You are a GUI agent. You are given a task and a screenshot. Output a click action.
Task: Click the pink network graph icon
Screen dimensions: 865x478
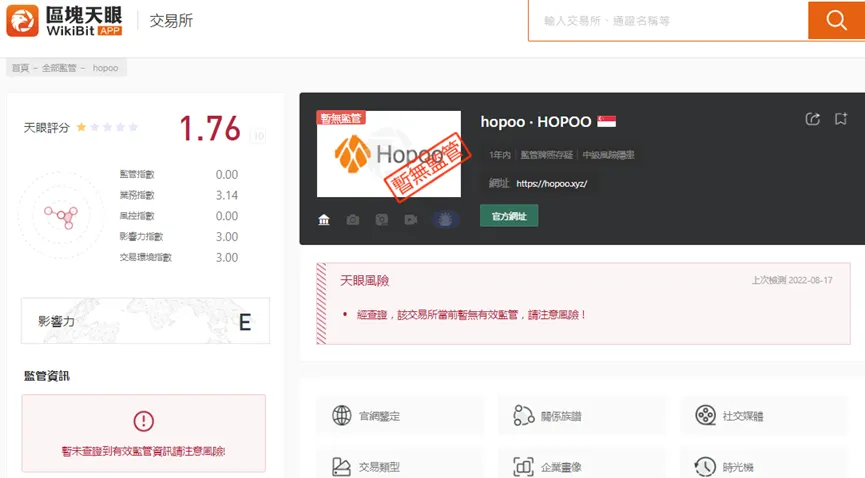point(61,216)
